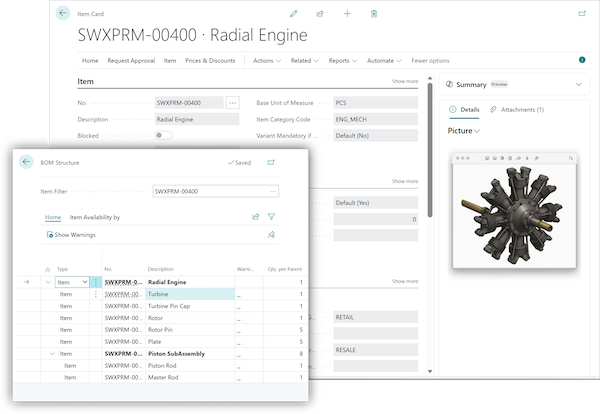Open the Related dropdown menu

(305, 60)
